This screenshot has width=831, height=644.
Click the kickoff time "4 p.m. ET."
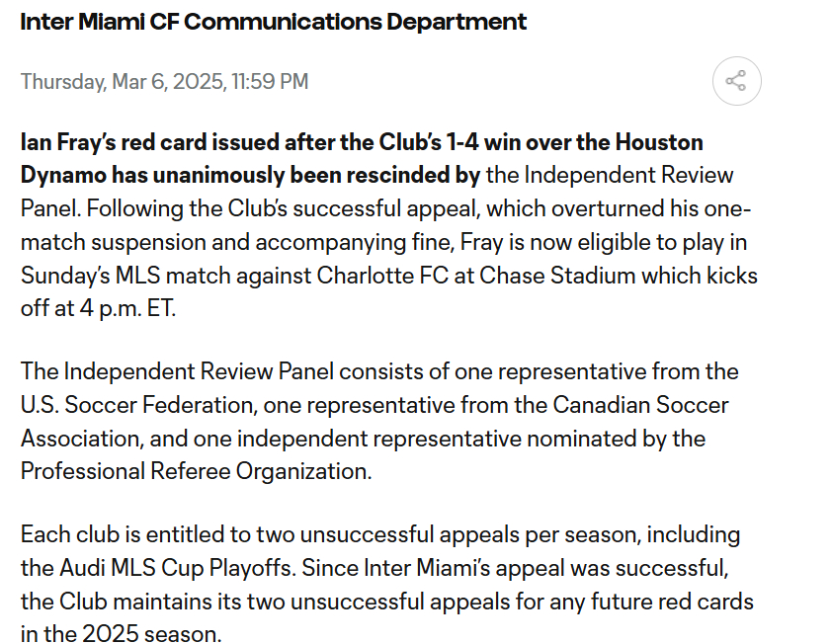127,309
